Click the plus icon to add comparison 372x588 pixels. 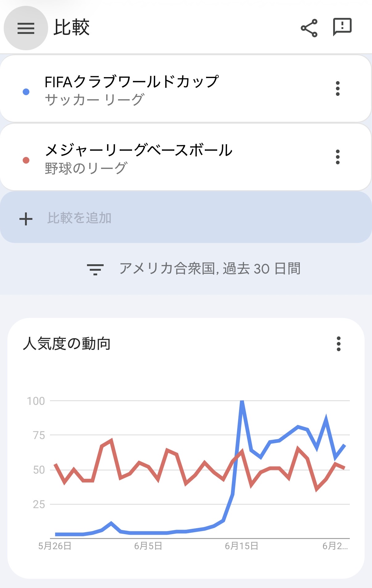[26, 219]
